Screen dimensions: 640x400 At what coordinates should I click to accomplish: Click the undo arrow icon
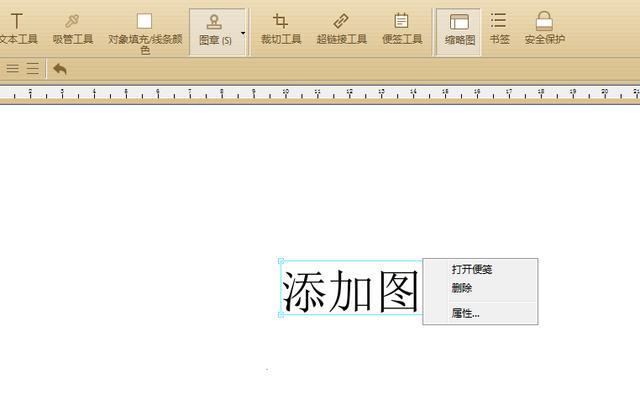[60, 69]
